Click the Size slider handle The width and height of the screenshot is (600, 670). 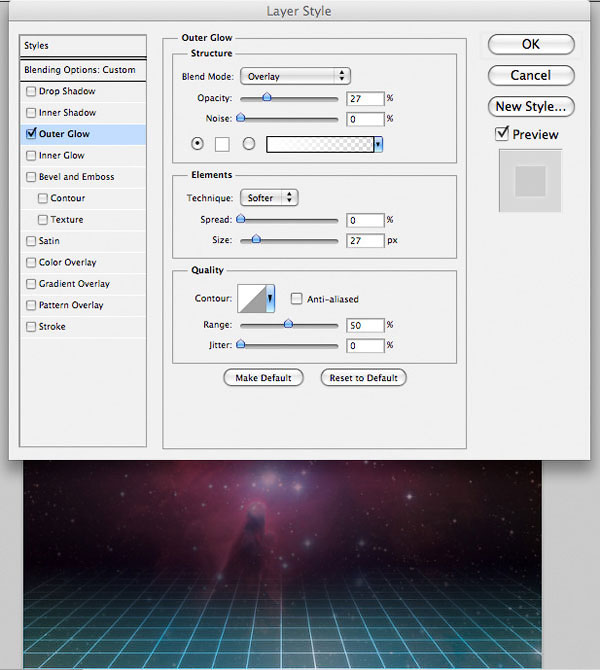pyautogui.click(x=256, y=239)
